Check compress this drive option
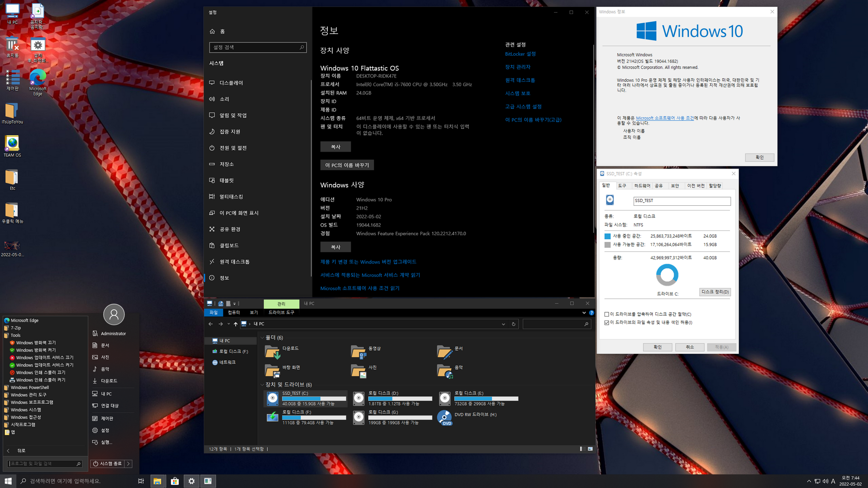 tap(606, 314)
